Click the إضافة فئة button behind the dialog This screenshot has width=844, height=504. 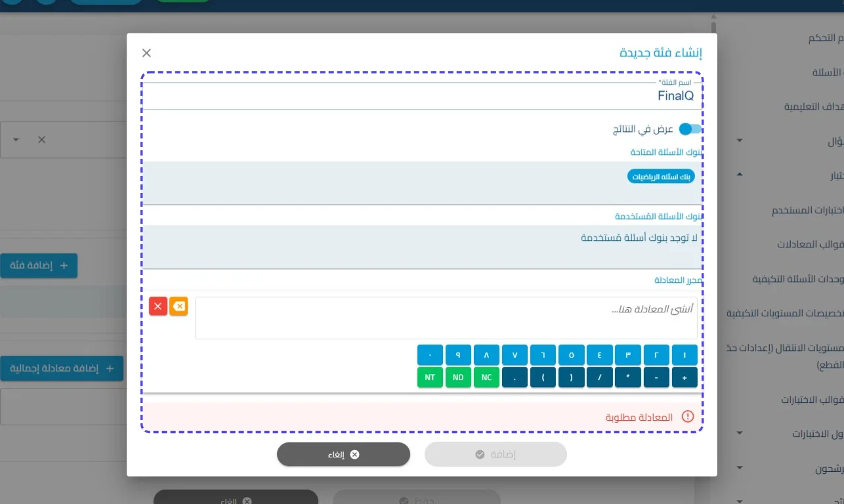click(39, 266)
